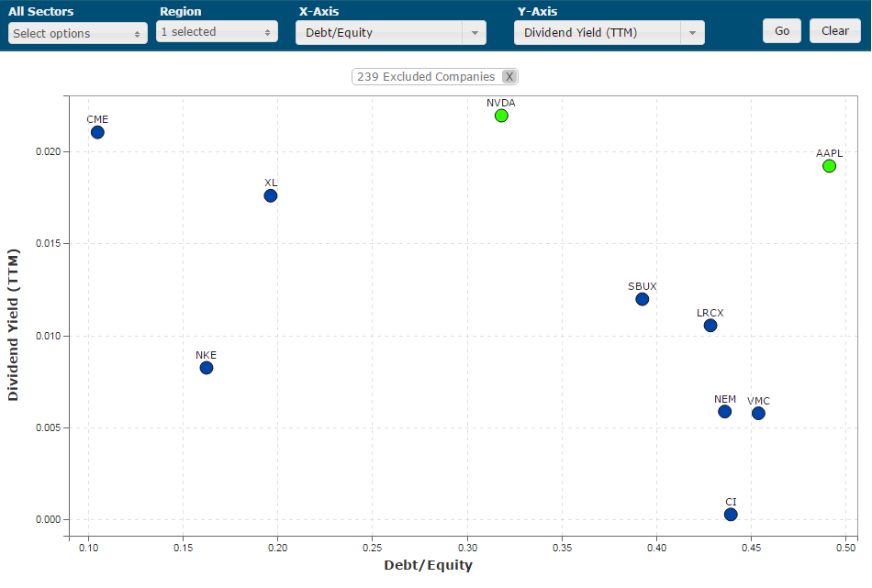Click the CI ticker label
Image resolution: width=872 pixels, height=588 pixels.
pyautogui.click(x=731, y=502)
